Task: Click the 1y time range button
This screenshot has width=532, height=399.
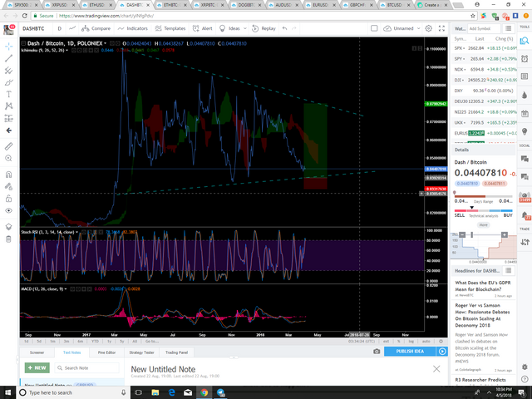Action: coord(109,342)
